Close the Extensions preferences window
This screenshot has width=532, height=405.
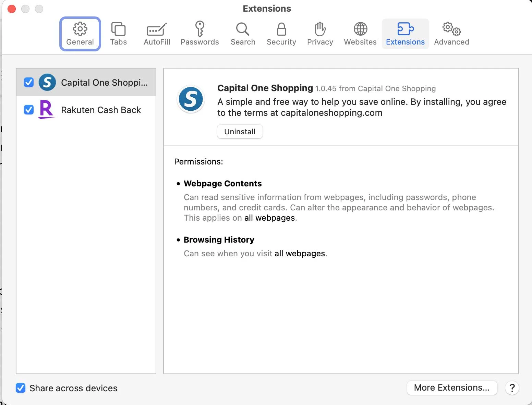coord(12,9)
